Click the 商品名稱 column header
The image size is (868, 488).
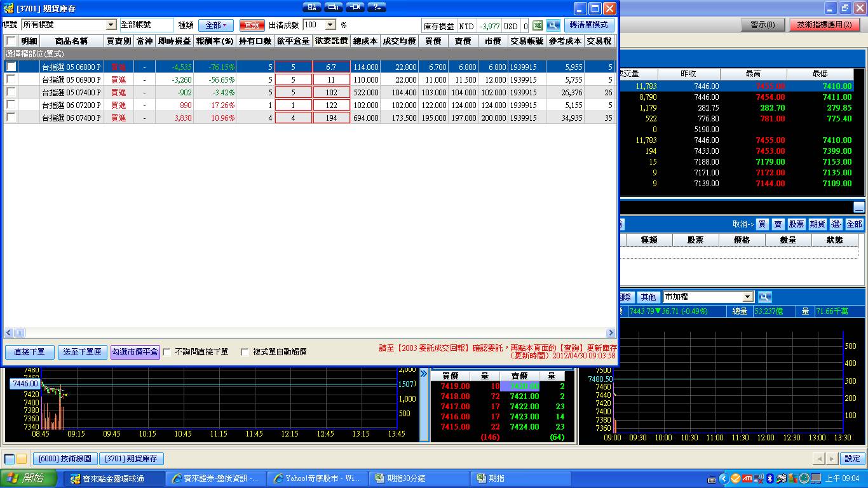[72, 41]
